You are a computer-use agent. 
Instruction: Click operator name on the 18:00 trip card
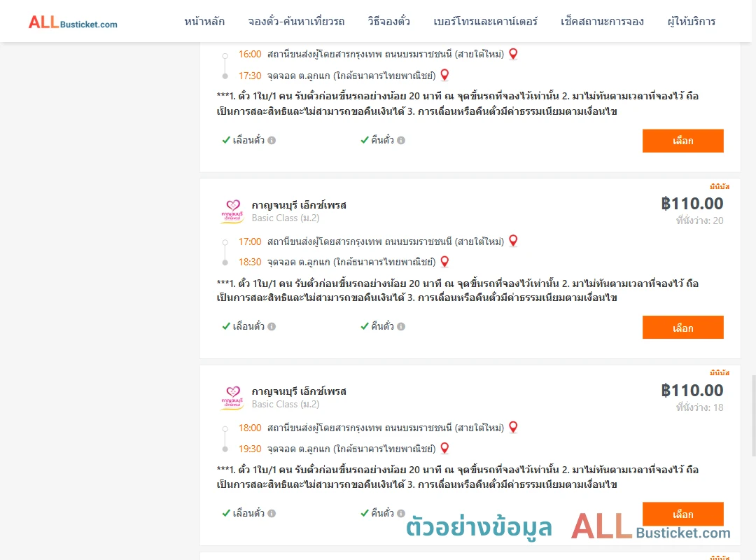[x=299, y=391]
